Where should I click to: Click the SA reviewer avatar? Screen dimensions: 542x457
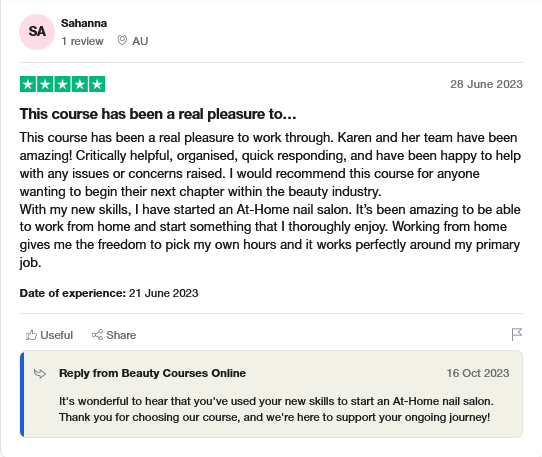[37, 32]
